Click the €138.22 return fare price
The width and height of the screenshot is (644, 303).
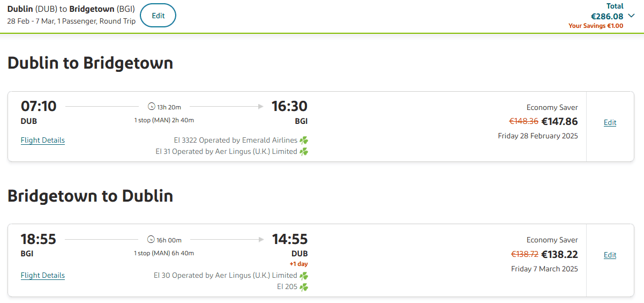559,255
